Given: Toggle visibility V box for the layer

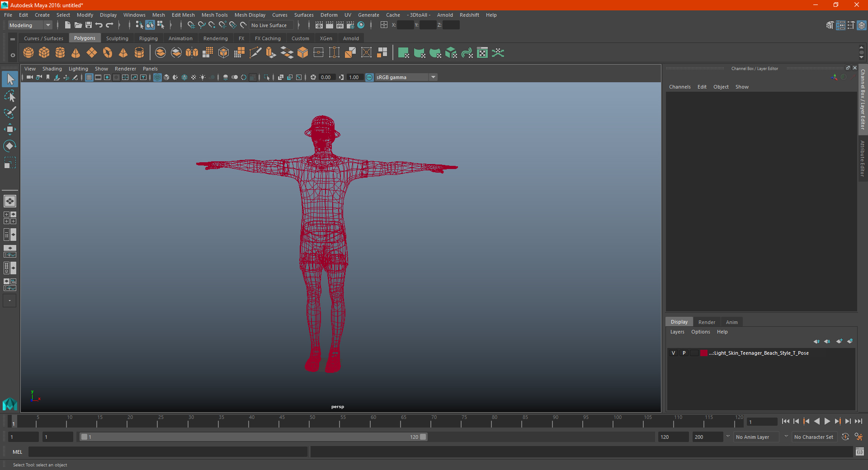Looking at the screenshot, I should click(x=673, y=353).
